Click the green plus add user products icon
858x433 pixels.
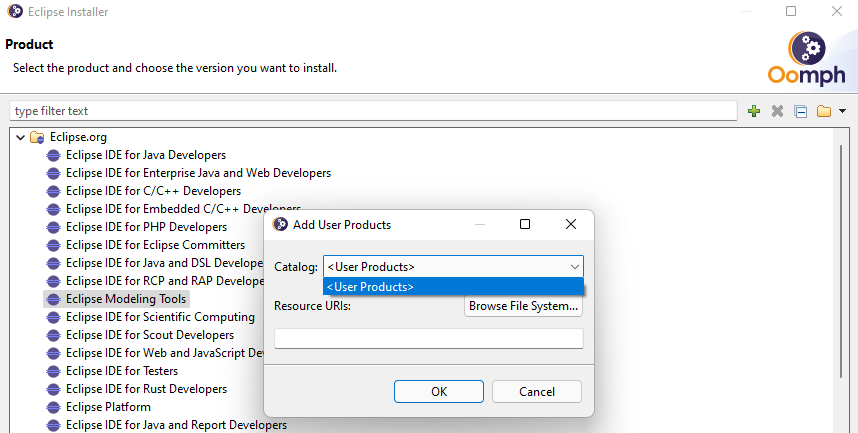[x=754, y=111]
